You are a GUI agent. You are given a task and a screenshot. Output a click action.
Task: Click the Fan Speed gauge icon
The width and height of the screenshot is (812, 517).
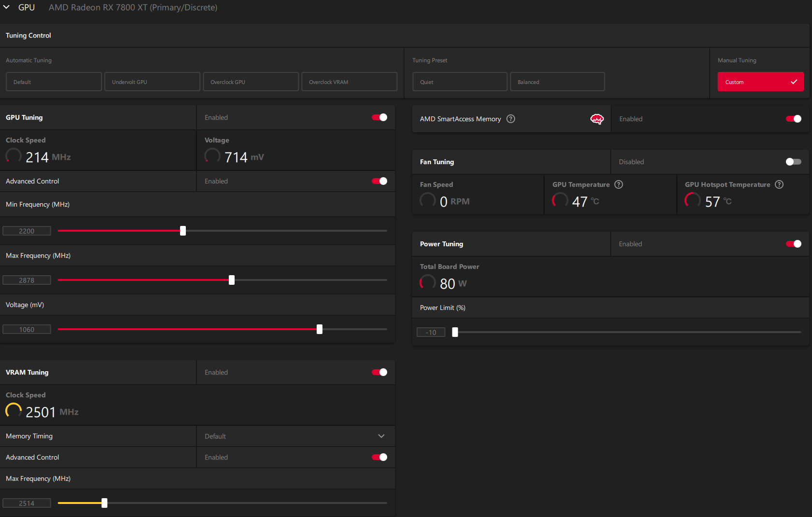click(x=428, y=200)
